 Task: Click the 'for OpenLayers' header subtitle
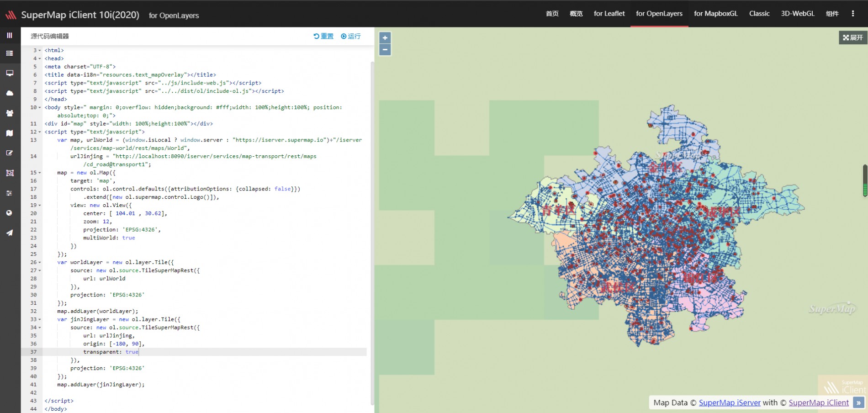click(174, 16)
